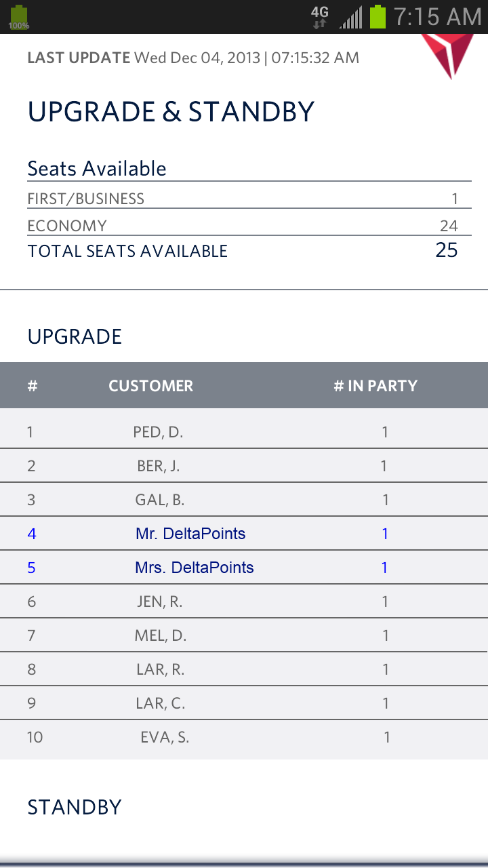Tap the green battery icon by clock
Viewport: 488px width, 868px height.
click(x=378, y=17)
